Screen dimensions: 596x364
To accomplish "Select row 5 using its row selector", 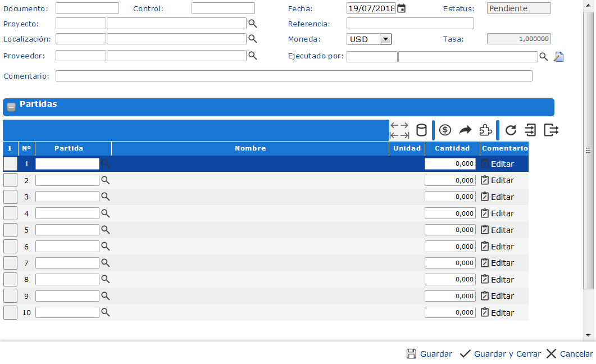I will (10, 230).
